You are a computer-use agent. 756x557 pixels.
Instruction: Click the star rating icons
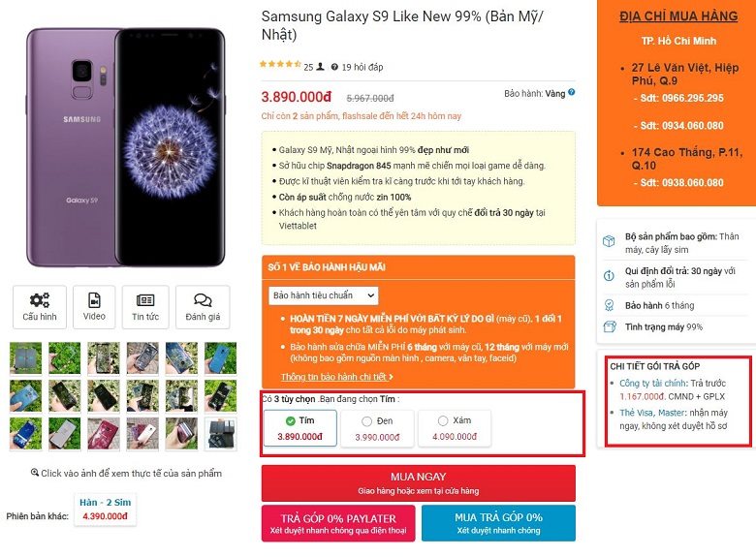click(x=280, y=64)
